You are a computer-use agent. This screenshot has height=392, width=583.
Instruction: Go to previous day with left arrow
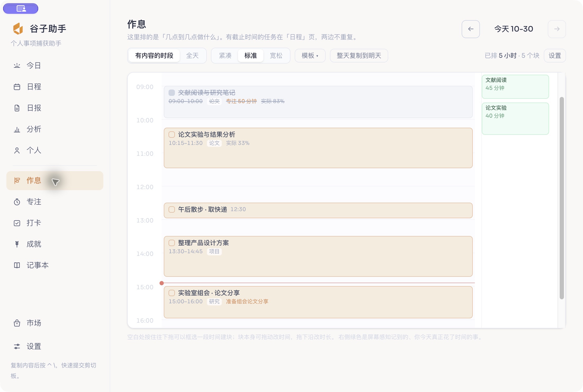click(471, 29)
